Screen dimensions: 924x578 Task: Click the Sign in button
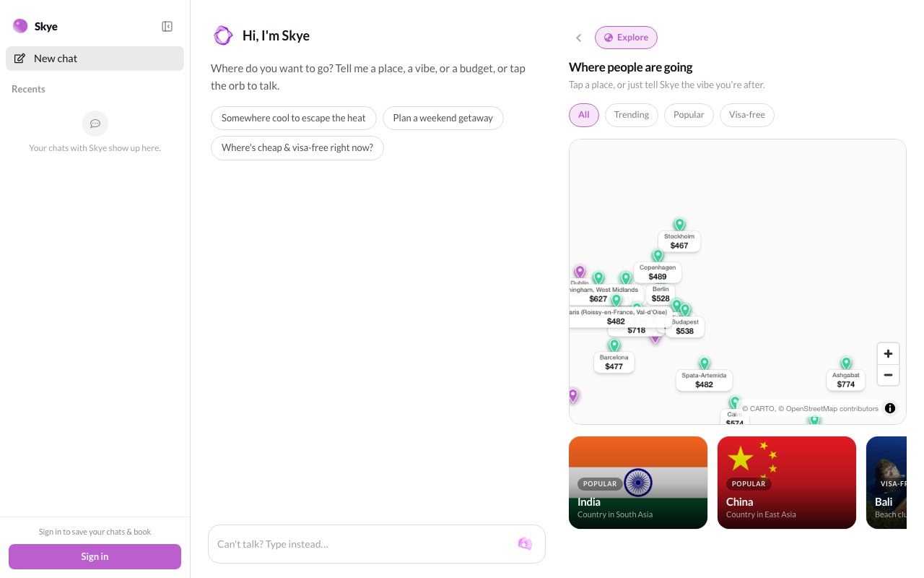click(95, 556)
